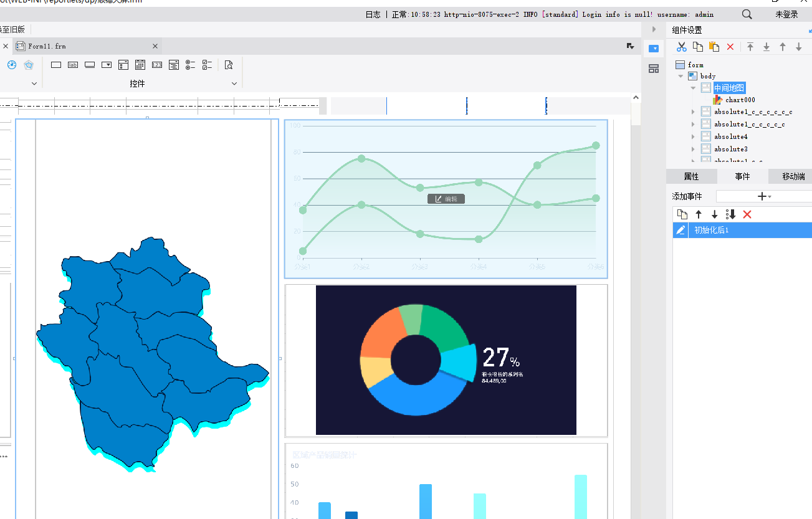Open the widget library sidebar icon
Image resolution: width=812 pixels, height=519 pixels.
coord(654,69)
